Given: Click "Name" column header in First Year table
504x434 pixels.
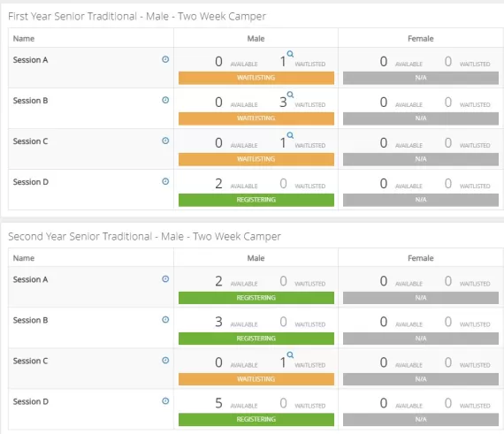Looking at the screenshot, I should pos(24,39).
